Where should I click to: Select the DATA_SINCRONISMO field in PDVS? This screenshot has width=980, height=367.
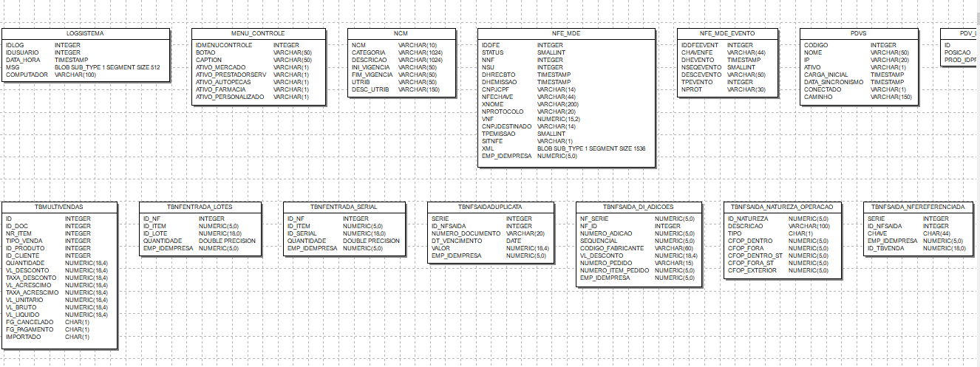834,82
